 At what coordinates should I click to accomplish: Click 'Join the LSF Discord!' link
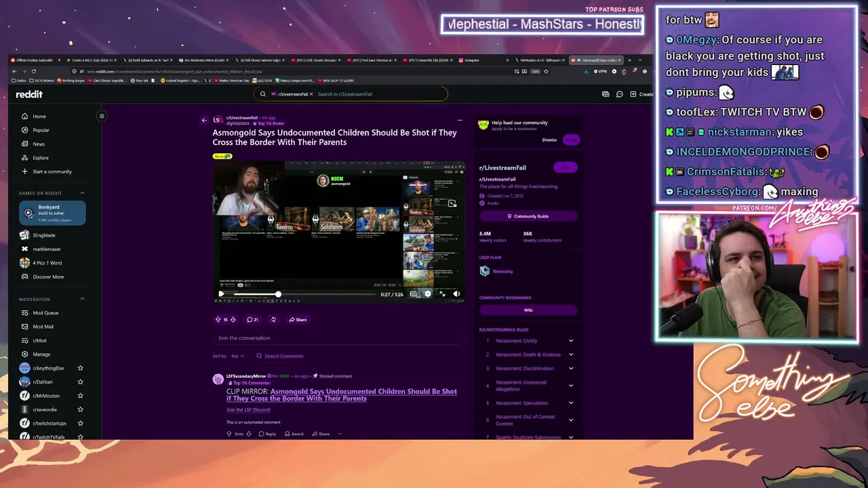coord(248,410)
